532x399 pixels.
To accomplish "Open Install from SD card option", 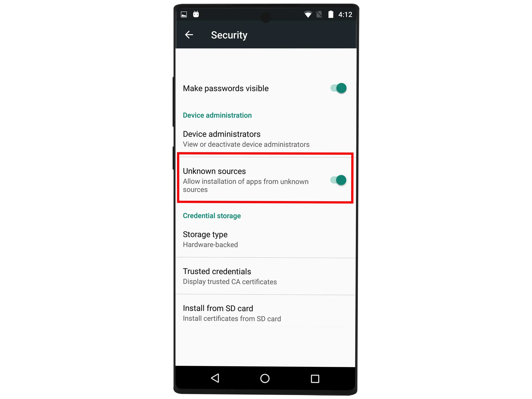I will (x=265, y=313).
